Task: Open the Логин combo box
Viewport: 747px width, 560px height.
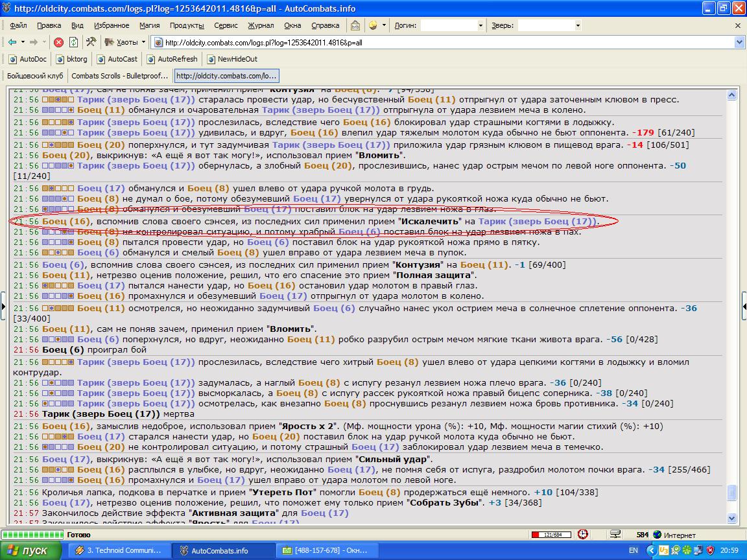Action: pos(453,25)
